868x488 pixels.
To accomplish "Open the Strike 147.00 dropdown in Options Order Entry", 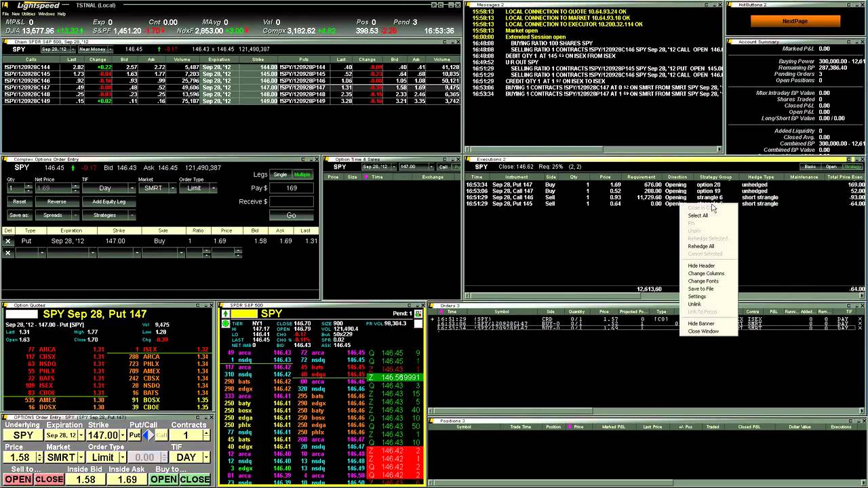I will pyautogui.click(x=123, y=435).
